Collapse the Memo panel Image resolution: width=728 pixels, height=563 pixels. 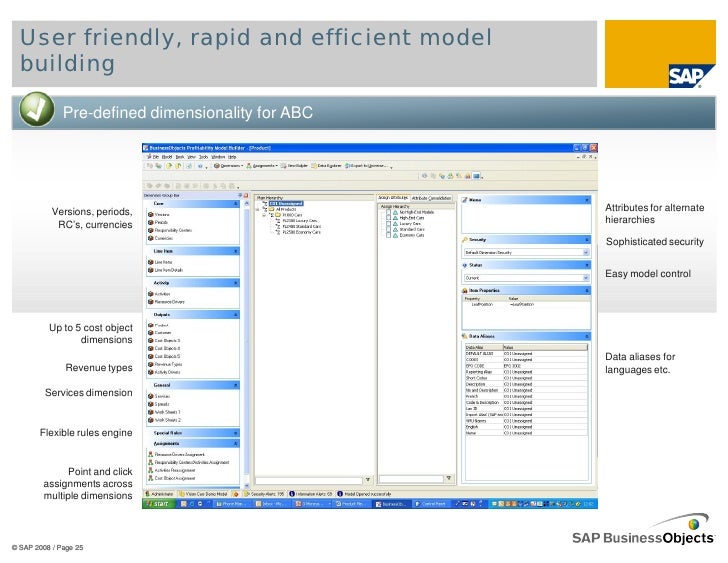point(587,200)
